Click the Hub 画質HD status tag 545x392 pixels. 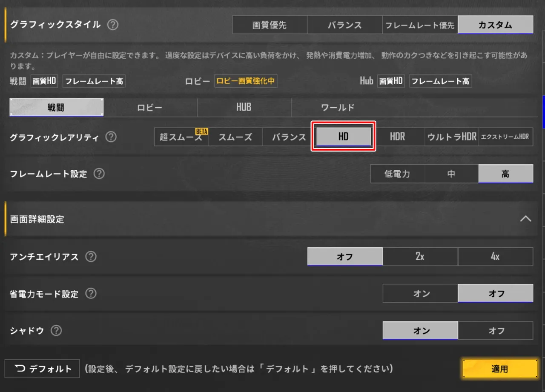[391, 81]
